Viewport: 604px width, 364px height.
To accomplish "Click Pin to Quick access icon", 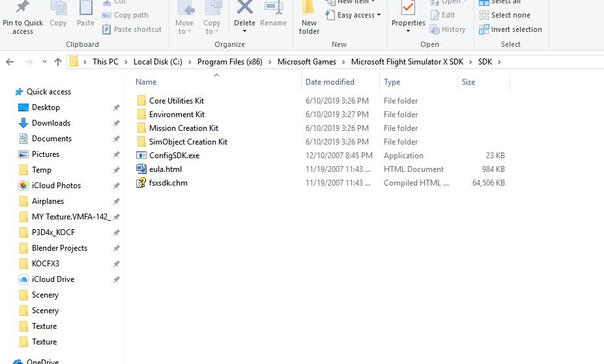I will coord(22,8).
